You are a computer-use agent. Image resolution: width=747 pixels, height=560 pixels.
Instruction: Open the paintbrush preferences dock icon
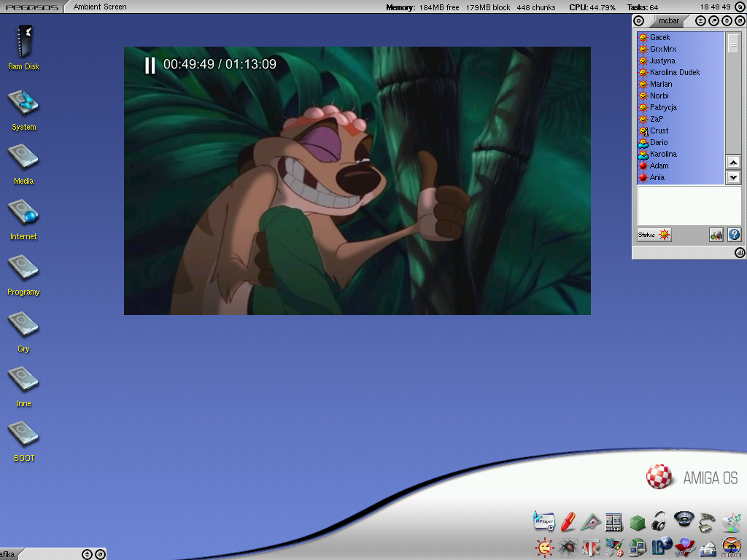(x=614, y=548)
